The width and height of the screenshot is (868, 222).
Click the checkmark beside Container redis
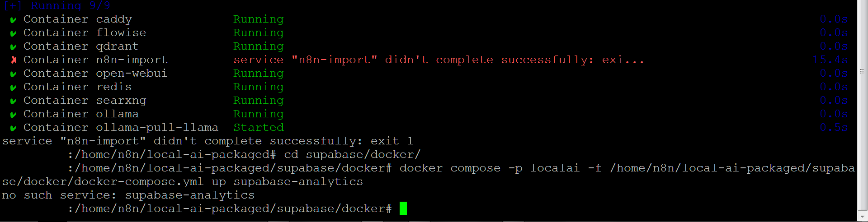coord(14,88)
